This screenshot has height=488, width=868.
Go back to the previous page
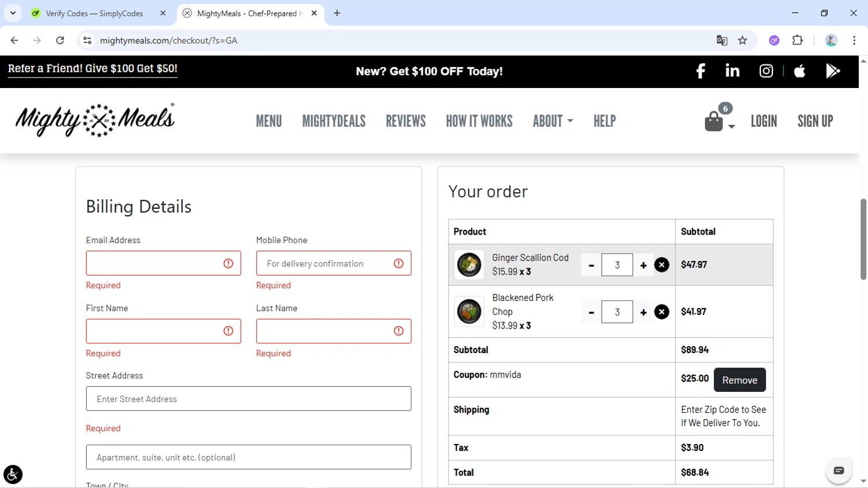14,41
